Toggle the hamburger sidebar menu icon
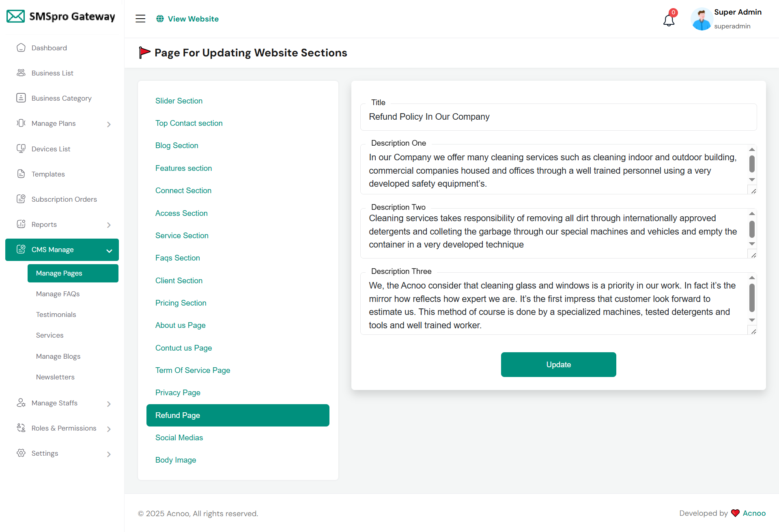The height and width of the screenshot is (532, 779). (140, 19)
